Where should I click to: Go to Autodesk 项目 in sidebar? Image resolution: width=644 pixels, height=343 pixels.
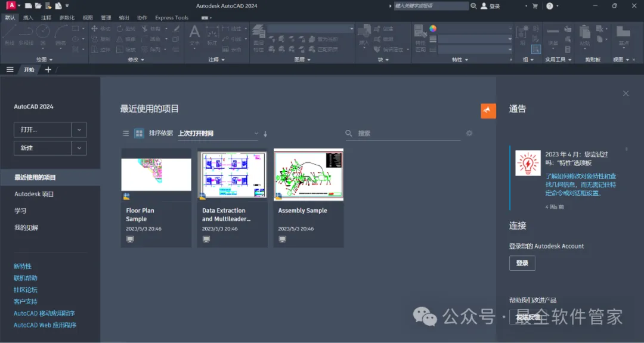pyautogui.click(x=34, y=194)
